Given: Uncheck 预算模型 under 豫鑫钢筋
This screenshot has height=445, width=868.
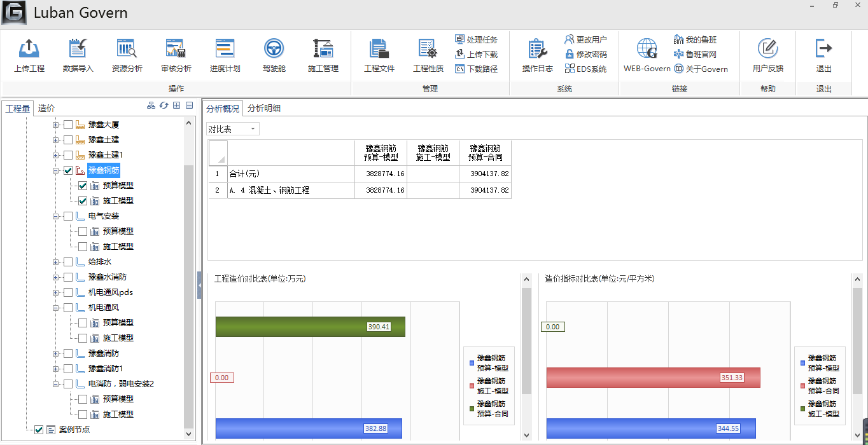Looking at the screenshot, I should tap(83, 186).
